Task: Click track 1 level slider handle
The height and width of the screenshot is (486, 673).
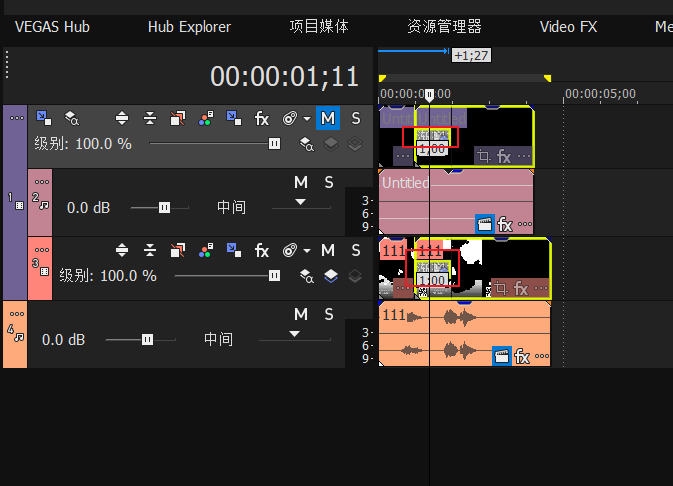Action: pos(274,143)
